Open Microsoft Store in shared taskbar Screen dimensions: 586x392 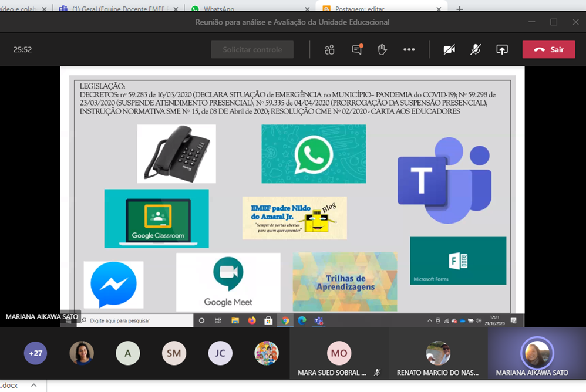point(268,320)
